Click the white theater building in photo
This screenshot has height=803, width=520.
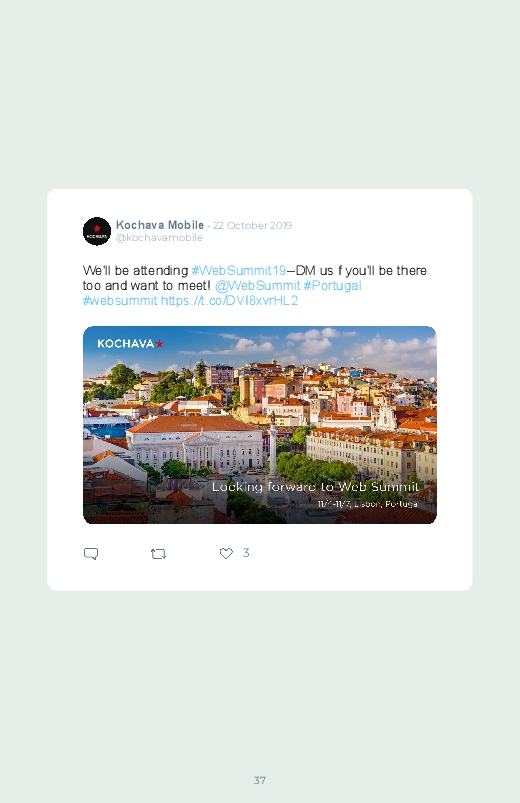pyautogui.click(x=195, y=443)
